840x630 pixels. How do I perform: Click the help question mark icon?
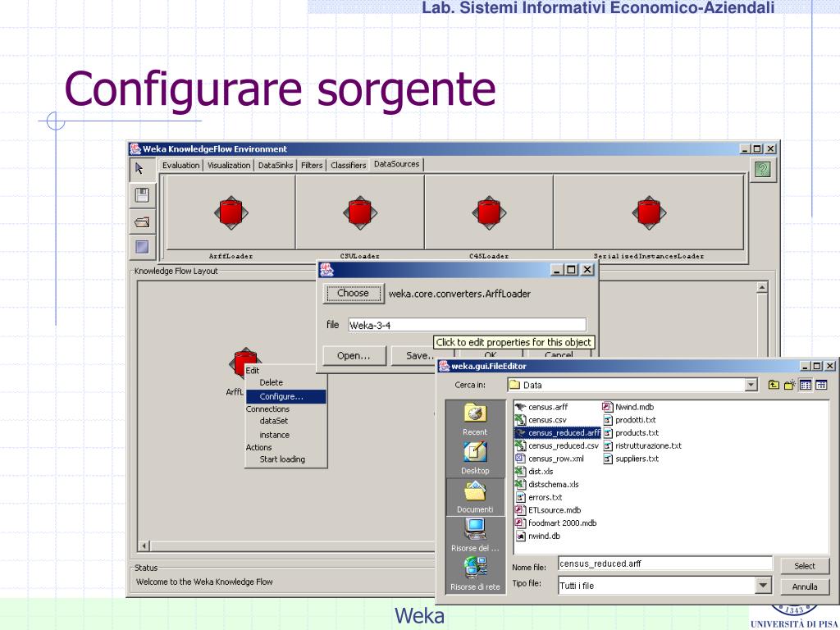point(762,169)
